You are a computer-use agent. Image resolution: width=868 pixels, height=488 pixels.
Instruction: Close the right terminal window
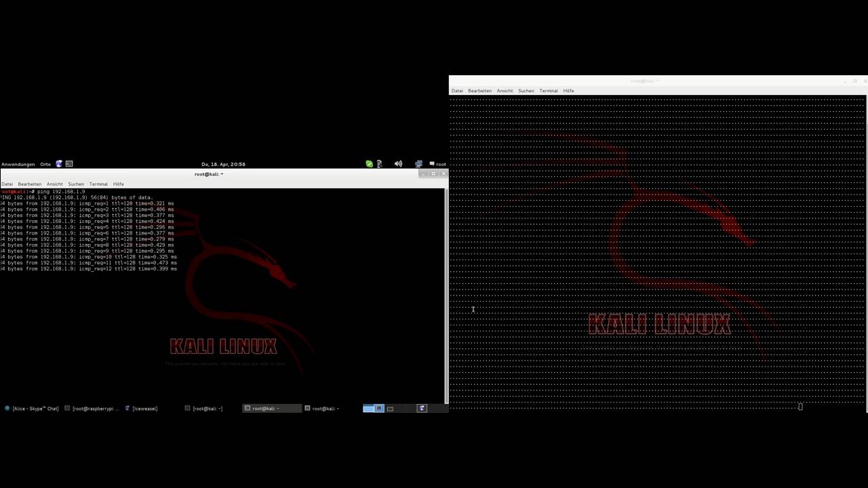pyautogui.click(x=865, y=81)
